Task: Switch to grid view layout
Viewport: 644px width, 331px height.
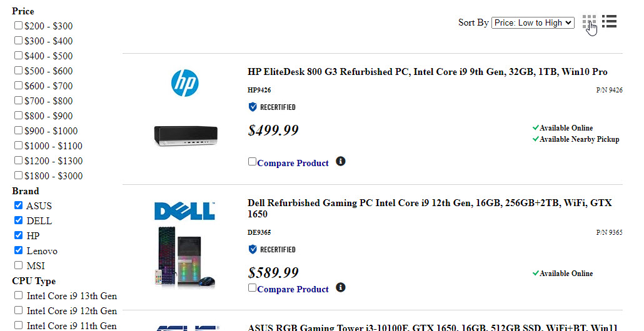Action: click(588, 22)
